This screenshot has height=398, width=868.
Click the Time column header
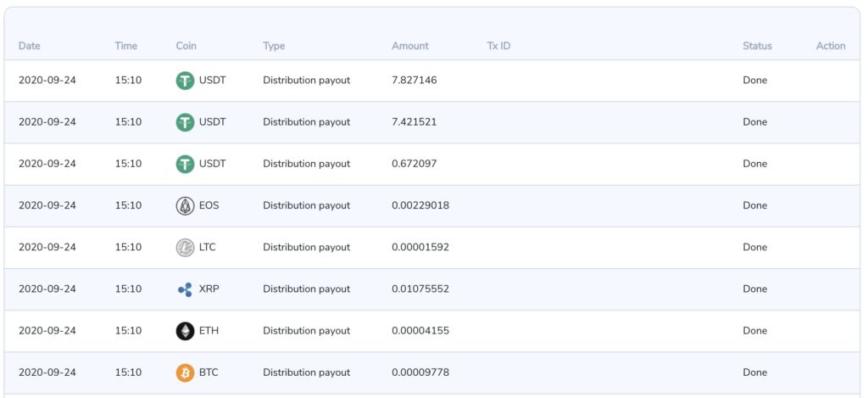coord(125,46)
